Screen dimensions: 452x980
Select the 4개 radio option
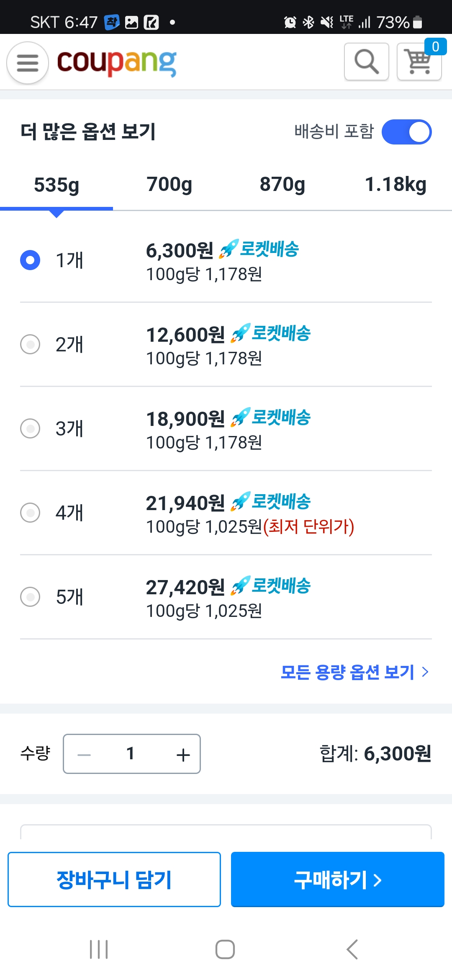click(30, 513)
